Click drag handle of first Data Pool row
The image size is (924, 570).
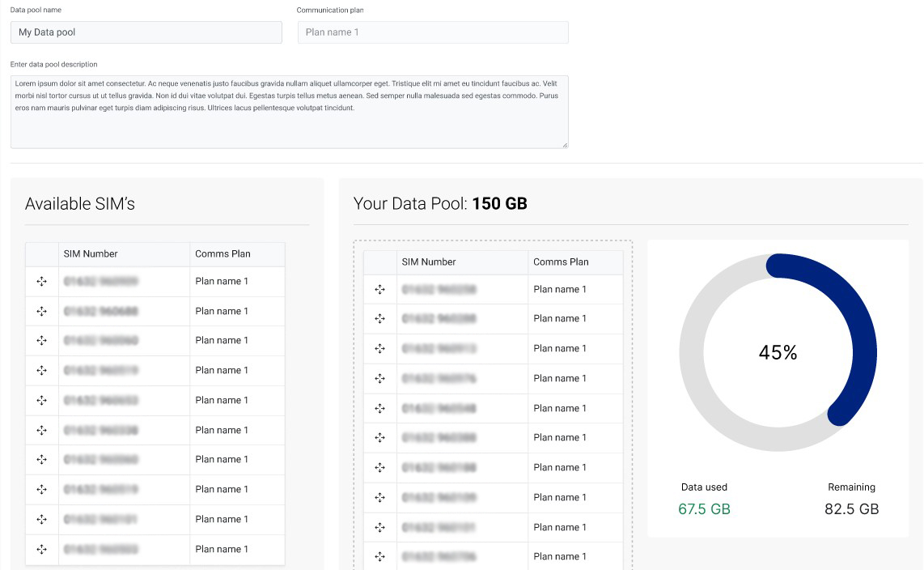point(380,290)
